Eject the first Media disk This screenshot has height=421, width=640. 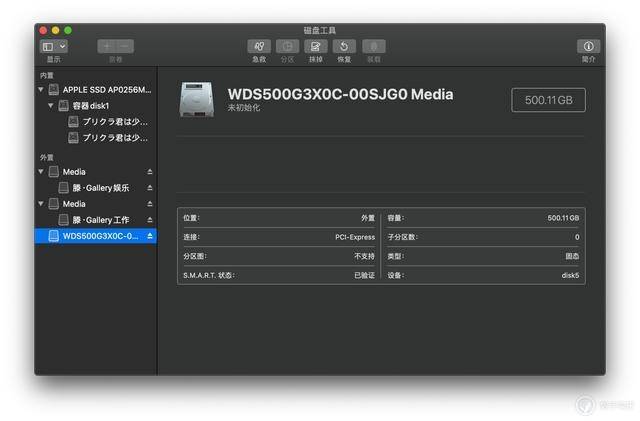tap(150, 172)
